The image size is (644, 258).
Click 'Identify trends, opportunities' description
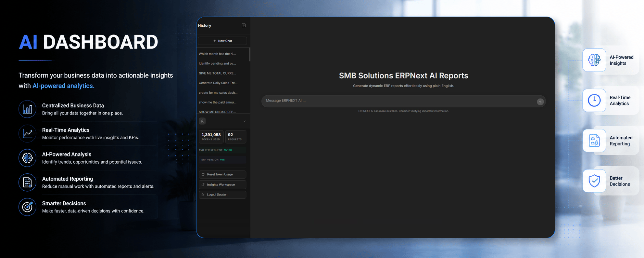[92, 162]
